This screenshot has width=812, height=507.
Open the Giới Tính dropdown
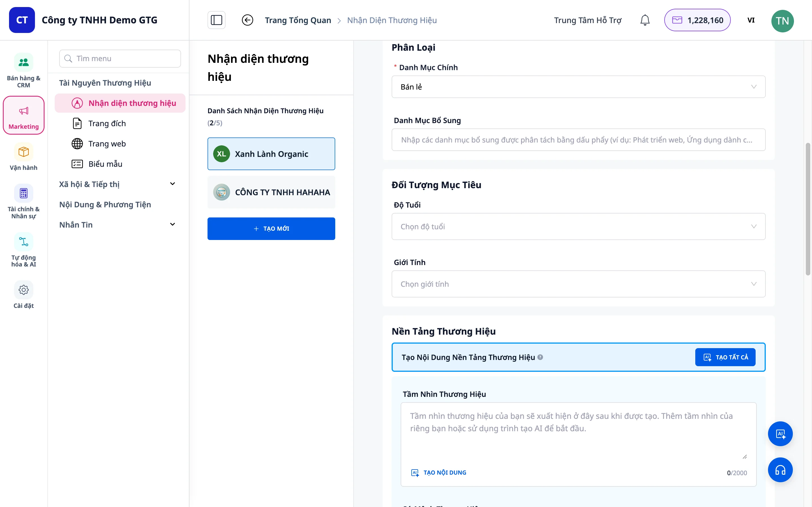(578, 284)
